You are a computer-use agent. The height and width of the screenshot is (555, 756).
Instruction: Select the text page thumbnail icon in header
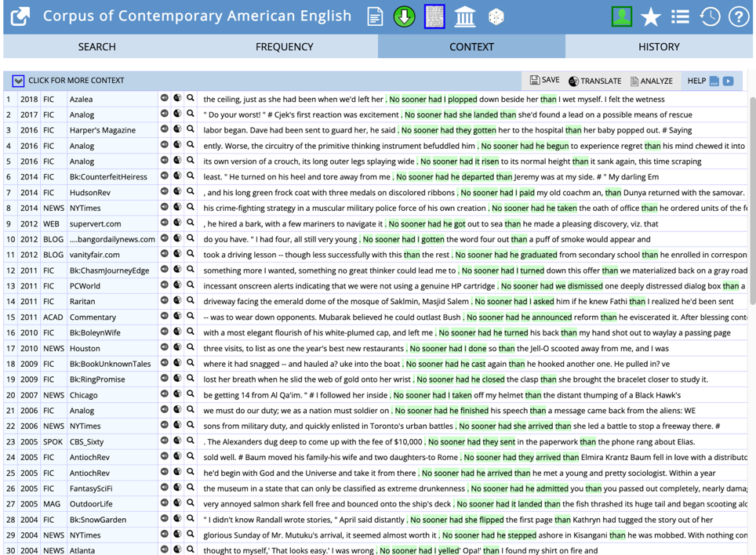point(434,17)
